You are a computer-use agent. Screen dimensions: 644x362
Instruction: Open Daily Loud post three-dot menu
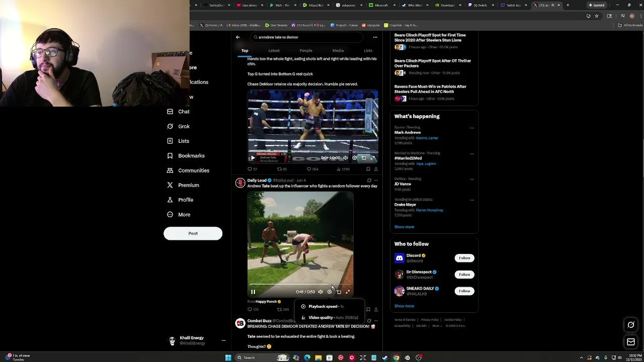click(376, 180)
